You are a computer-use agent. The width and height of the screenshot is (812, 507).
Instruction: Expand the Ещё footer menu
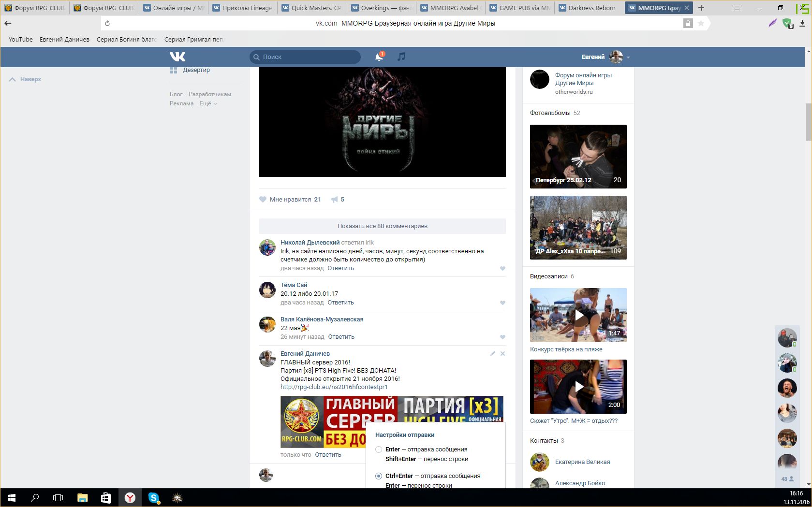coord(208,103)
